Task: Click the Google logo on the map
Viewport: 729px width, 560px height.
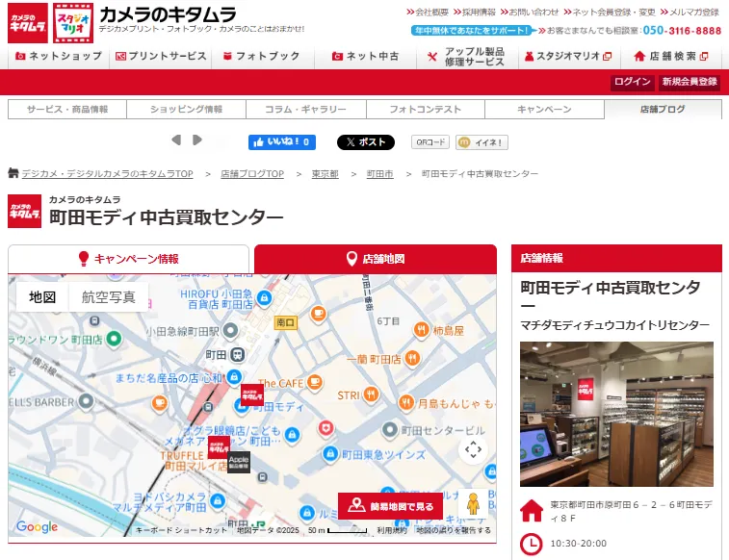Action: [37, 527]
